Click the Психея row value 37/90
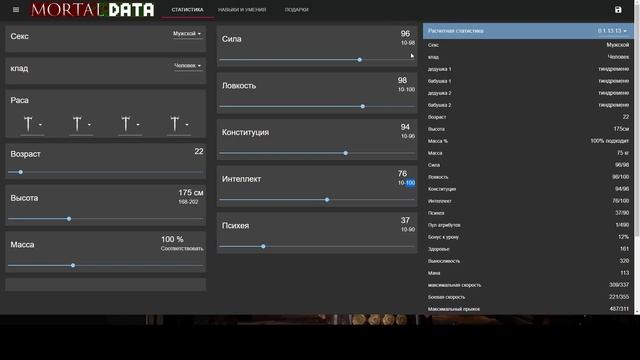Image resolution: width=640 pixels, height=360 pixels. (x=622, y=213)
